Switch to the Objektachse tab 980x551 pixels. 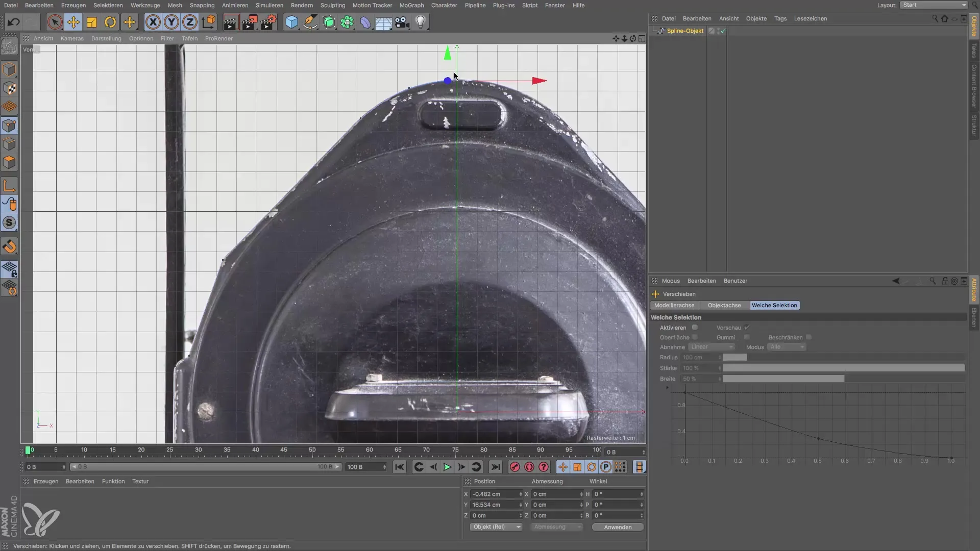(x=724, y=305)
